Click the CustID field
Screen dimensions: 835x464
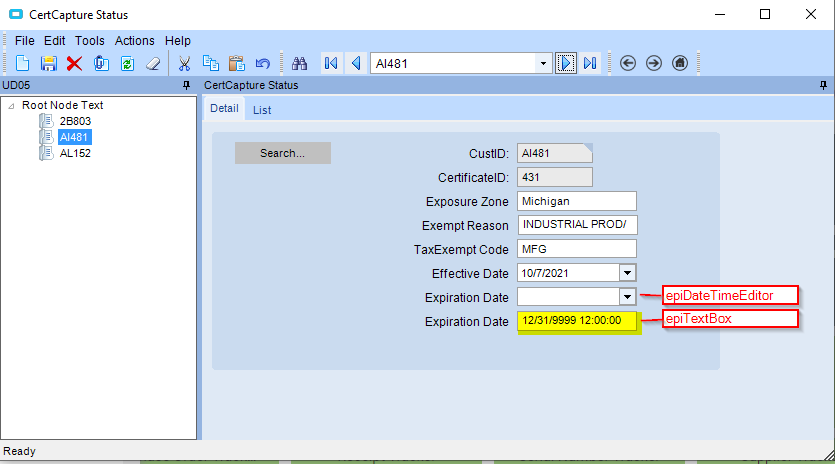pos(554,153)
